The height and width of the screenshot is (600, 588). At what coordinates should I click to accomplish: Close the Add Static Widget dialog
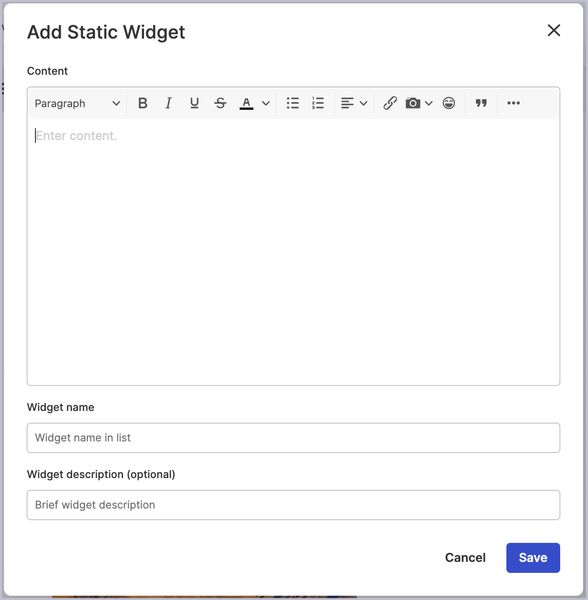(554, 30)
